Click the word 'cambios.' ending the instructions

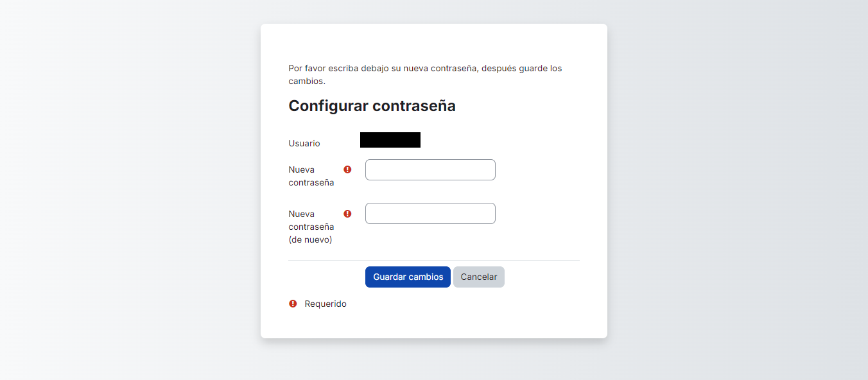tap(307, 82)
